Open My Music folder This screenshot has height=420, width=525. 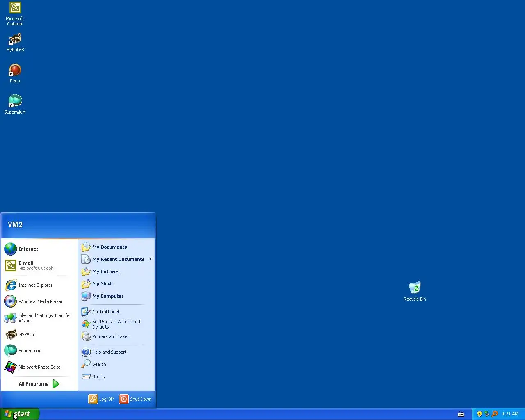click(x=117, y=284)
